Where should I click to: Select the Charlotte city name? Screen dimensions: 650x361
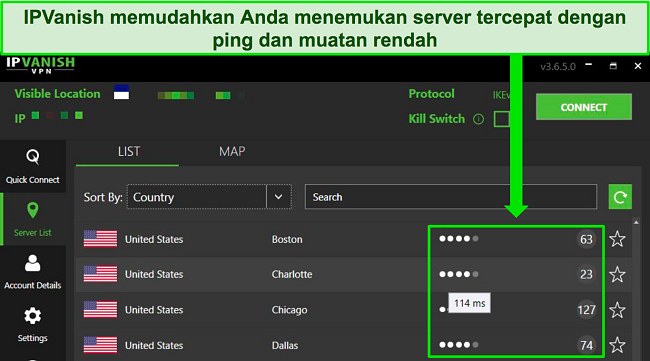pyautogui.click(x=292, y=274)
